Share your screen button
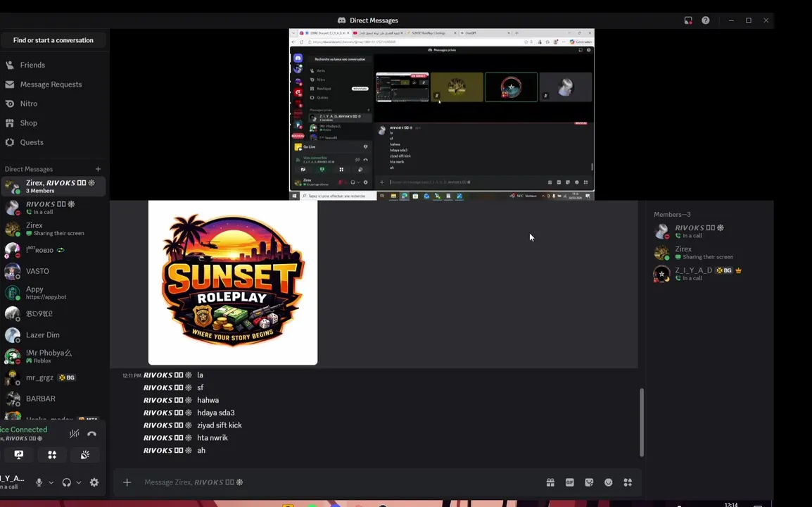The width and height of the screenshot is (812, 507). (x=18, y=455)
